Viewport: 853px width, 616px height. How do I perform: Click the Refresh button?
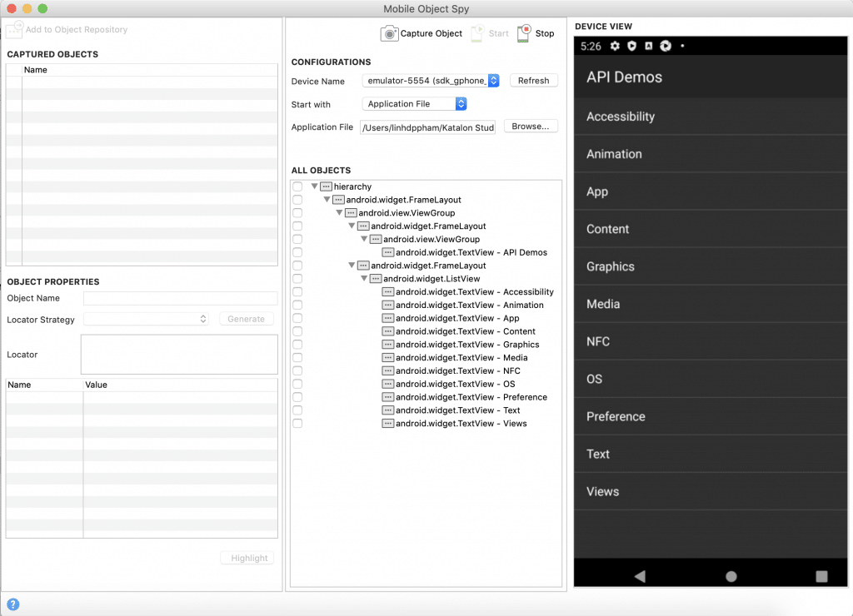click(x=534, y=81)
